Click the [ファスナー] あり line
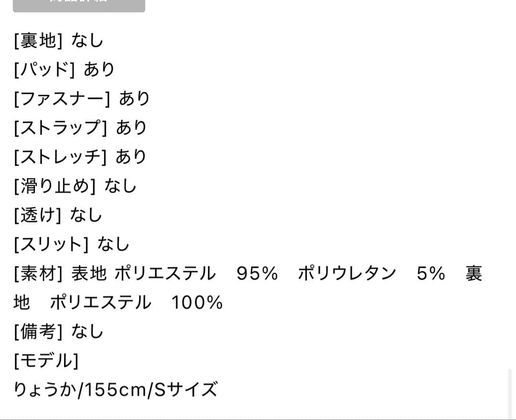Image resolution: width=516 pixels, height=420 pixels. [x=82, y=99]
